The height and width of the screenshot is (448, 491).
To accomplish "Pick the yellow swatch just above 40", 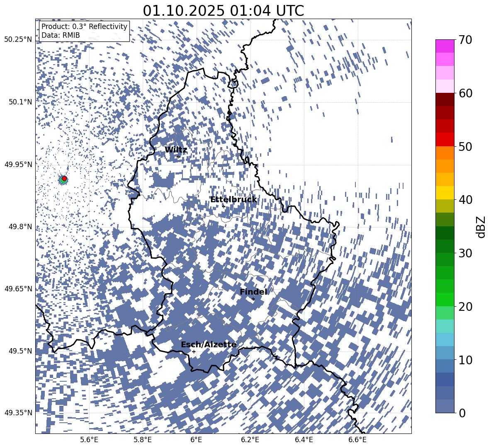I will pos(445,193).
